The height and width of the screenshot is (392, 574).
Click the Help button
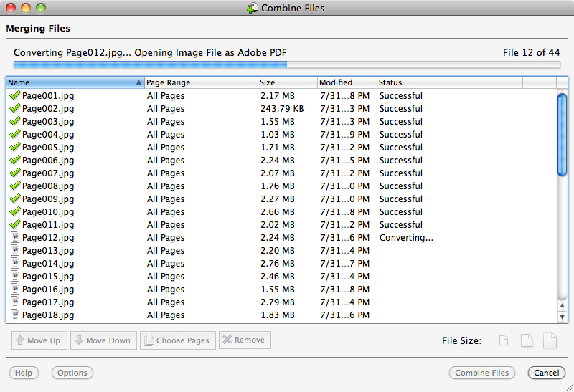click(x=24, y=373)
